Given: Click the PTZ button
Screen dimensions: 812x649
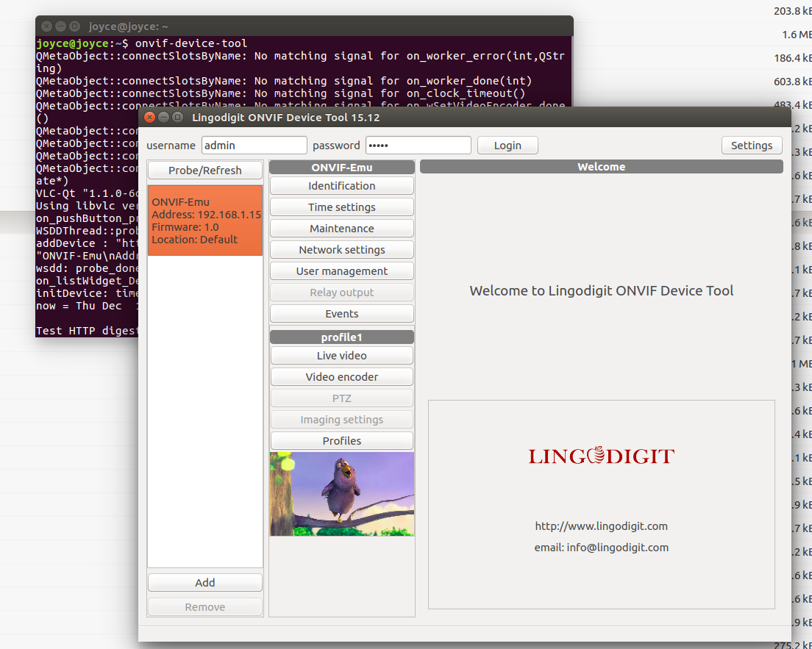Looking at the screenshot, I should (x=342, y=398).
